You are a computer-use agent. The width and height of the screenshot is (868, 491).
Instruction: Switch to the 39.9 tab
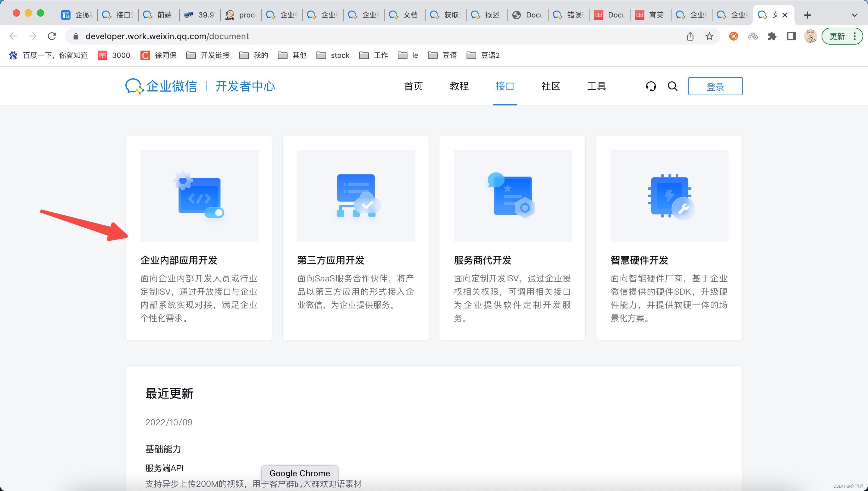200,15
